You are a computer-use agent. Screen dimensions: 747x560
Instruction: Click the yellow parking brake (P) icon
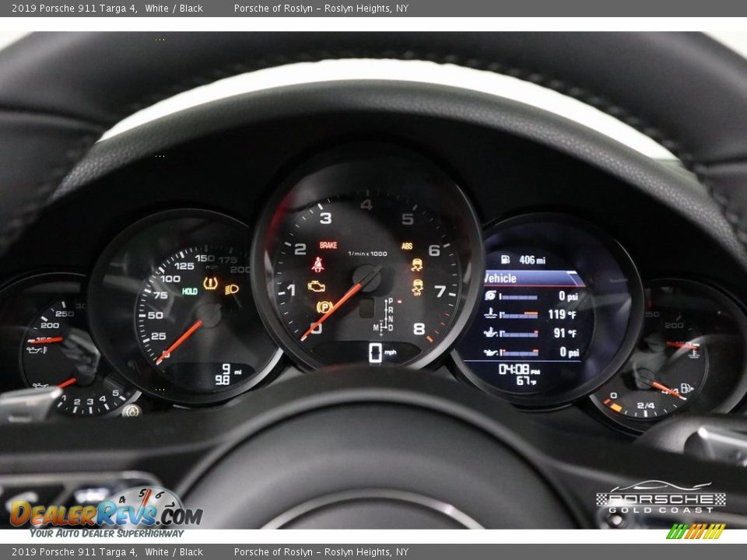point(324,306)
